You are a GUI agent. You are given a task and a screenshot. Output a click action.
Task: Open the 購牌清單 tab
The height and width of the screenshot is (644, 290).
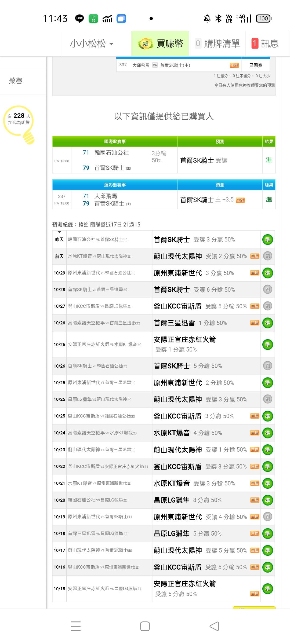[218, 43]
